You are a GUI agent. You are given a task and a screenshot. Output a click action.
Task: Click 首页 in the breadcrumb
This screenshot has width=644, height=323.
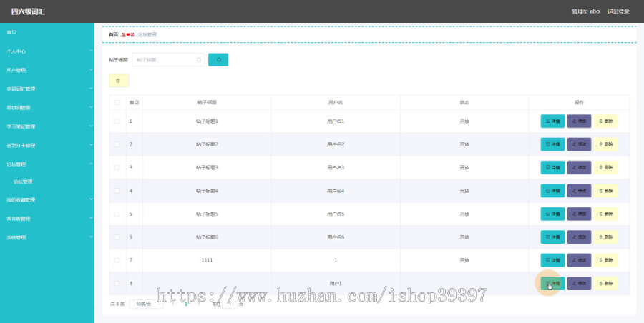click(x=113, y=35)
